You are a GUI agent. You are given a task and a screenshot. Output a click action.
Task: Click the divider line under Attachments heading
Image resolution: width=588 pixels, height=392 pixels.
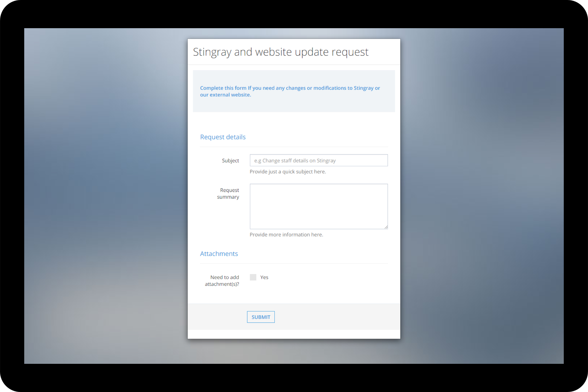294,264
